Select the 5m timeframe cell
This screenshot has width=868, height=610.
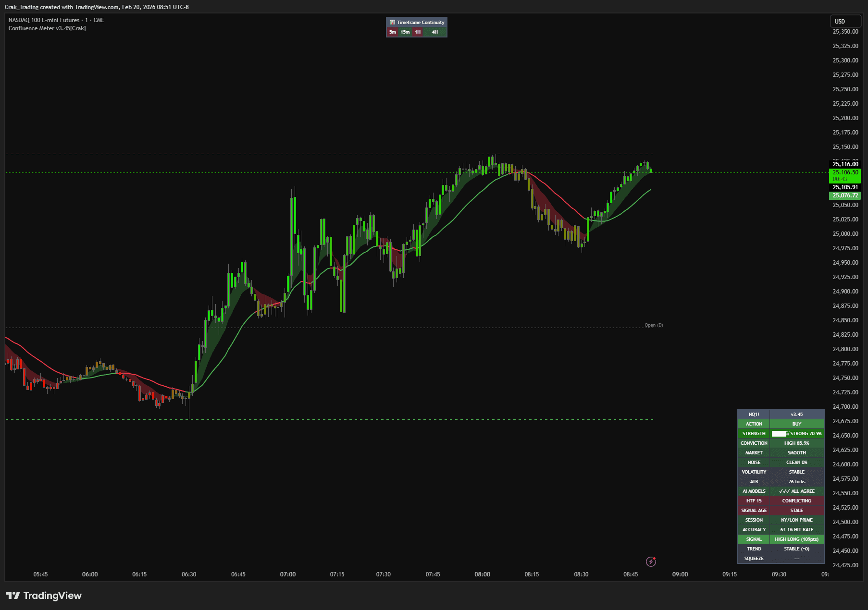(393, 32)
